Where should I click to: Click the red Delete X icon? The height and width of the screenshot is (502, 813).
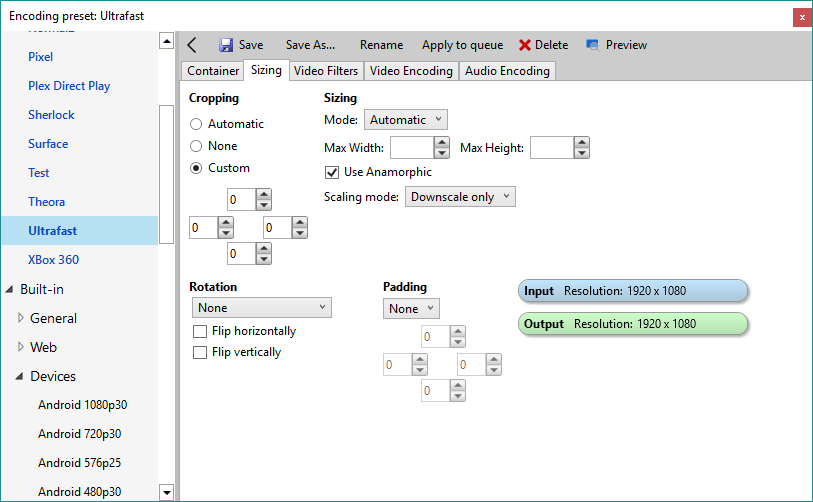(525, 45)
